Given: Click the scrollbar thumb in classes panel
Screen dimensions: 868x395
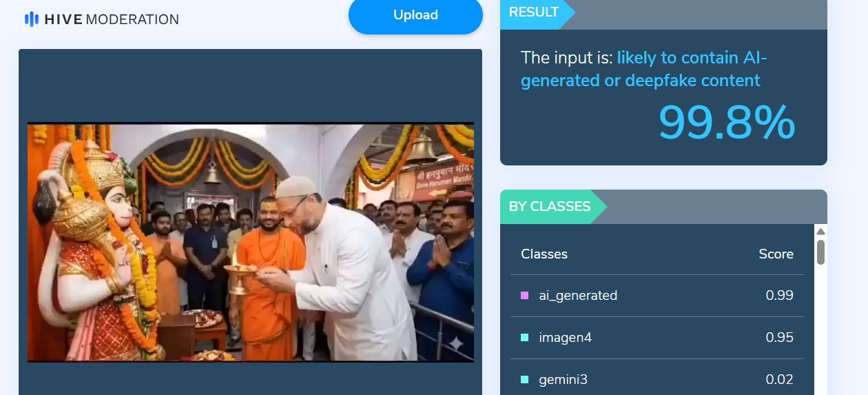Looking at the screenshot, I should click(820, 252).
